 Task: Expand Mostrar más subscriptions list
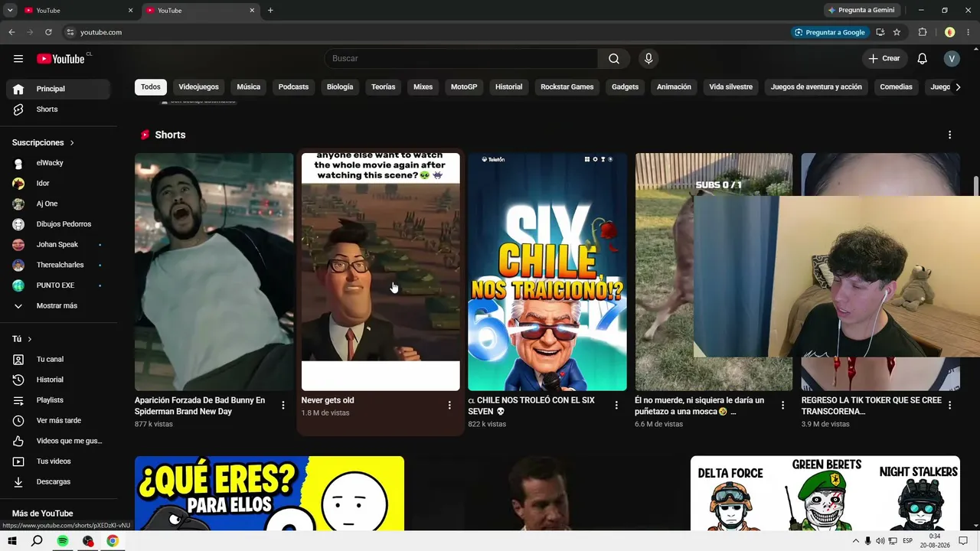pyautogui.click(x=58, y=306)
